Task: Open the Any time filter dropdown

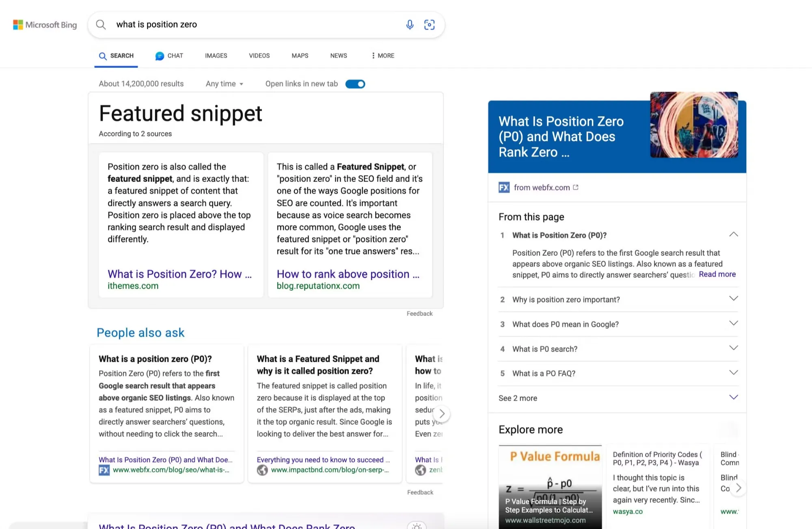Action: click(x=225, y=84)
